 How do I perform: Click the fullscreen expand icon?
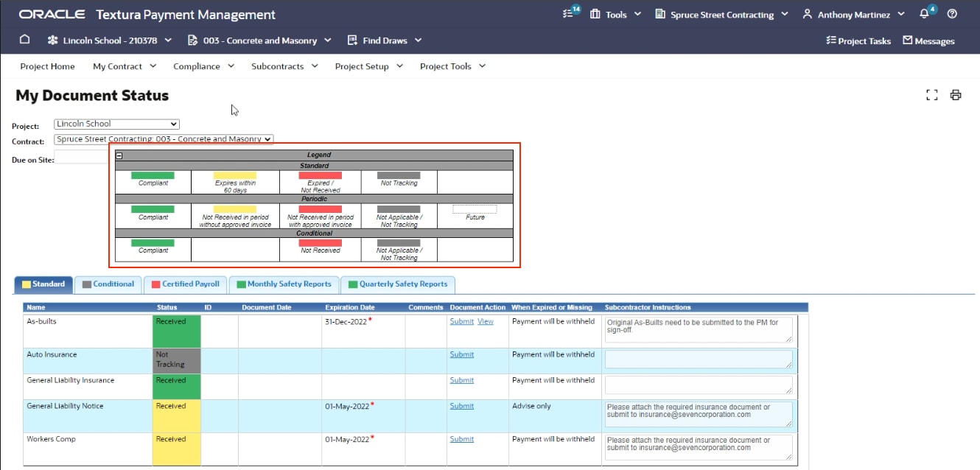932,95
